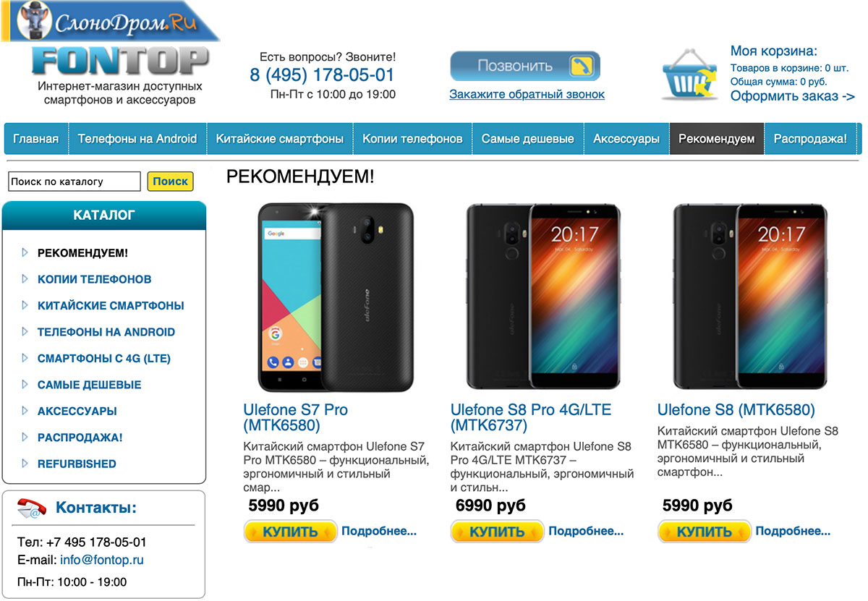Open the Самые дешевые menu tab
The height and width of the screenshot is (601, 868).
(x=528, y=139)
